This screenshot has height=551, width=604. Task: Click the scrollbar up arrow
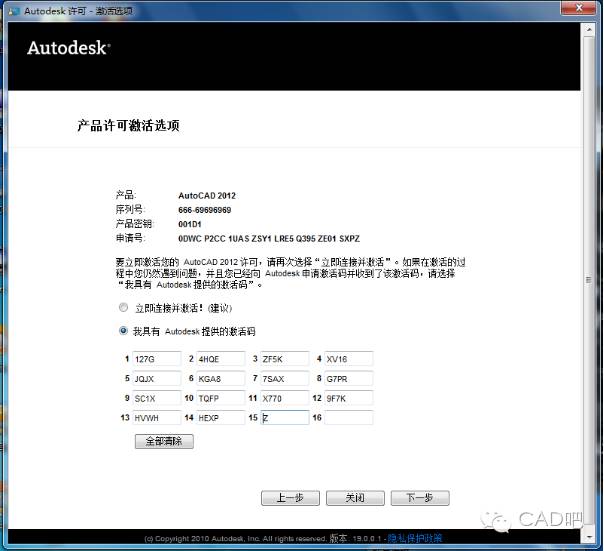pyautogui.click(x=588, y=29)
